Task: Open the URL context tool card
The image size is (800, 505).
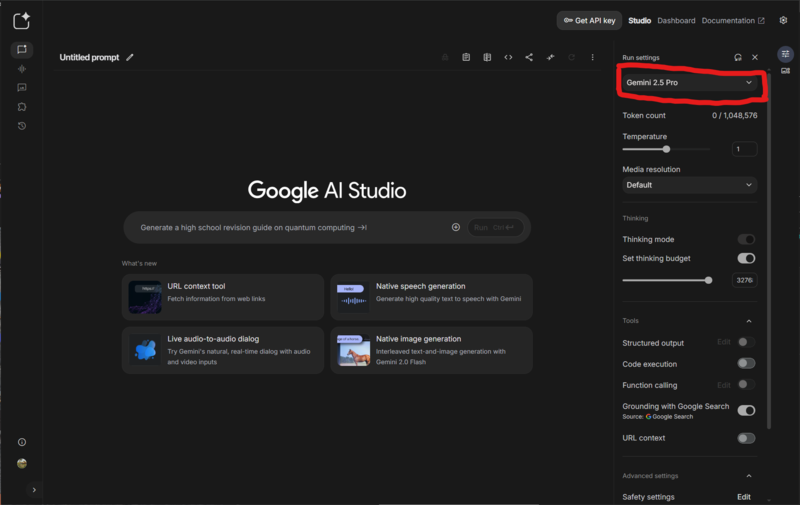Action: pyautogui.click(x=223, y=297)
